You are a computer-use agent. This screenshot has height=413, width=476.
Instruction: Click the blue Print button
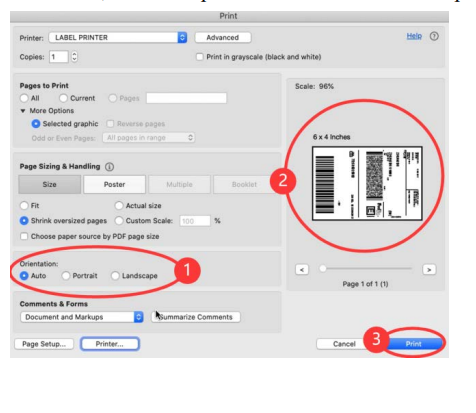413,344
